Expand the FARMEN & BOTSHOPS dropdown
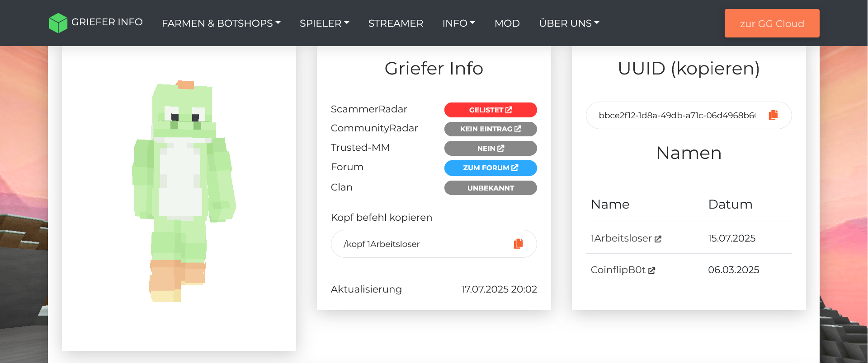 coord(221,23)
